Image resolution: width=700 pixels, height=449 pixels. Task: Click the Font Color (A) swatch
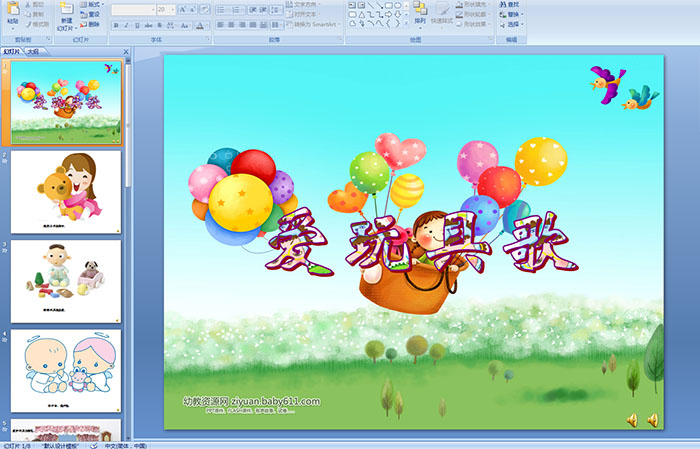point(200,25)
